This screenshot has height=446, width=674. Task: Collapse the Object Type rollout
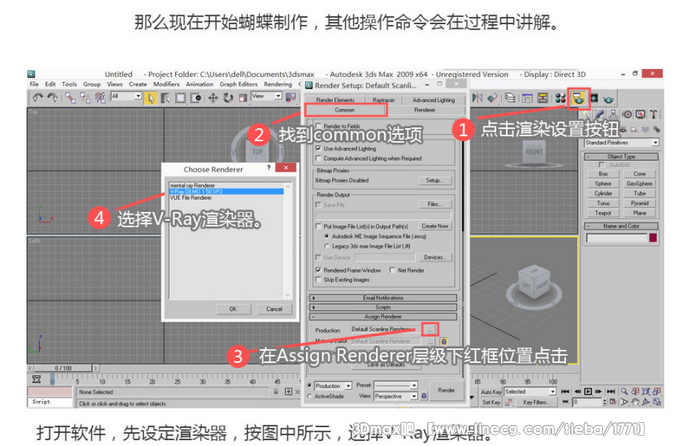pyautogui.click(x=621, y=156)
